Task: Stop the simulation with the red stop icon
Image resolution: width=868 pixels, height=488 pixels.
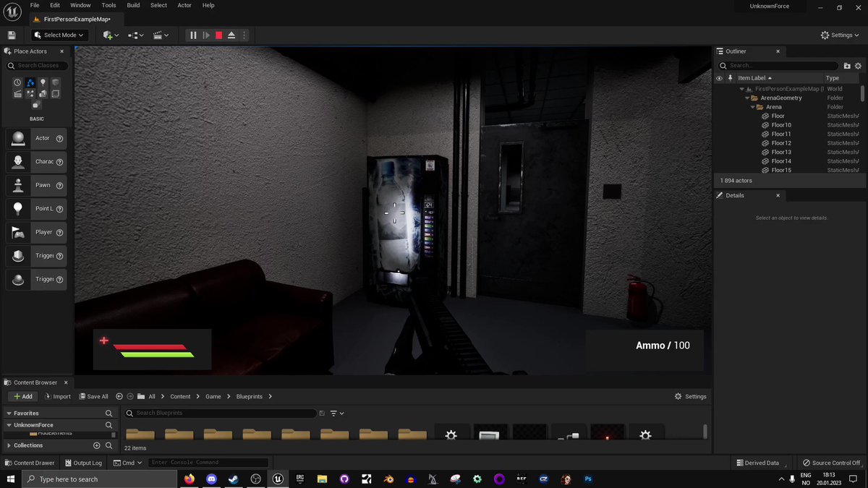Action: tap(218, 35)
